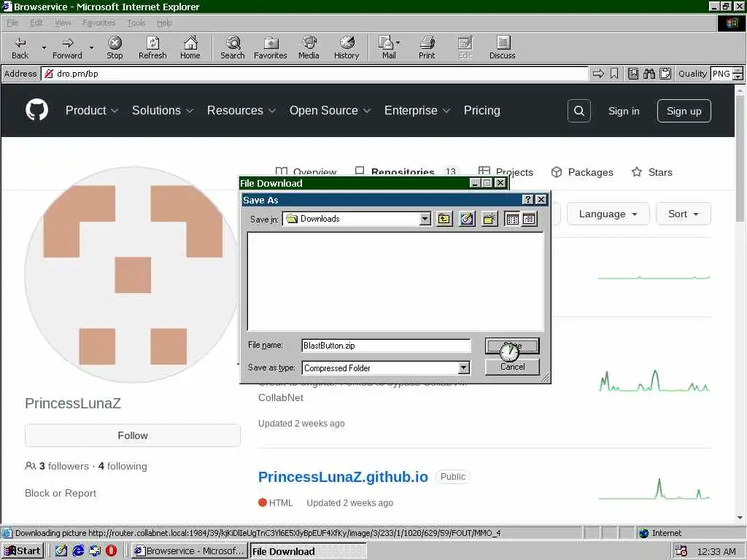Click the GitHub search magnifier icon
This screenshot has width=747, height=560.
pyautogui.click(x=578, y=111)
